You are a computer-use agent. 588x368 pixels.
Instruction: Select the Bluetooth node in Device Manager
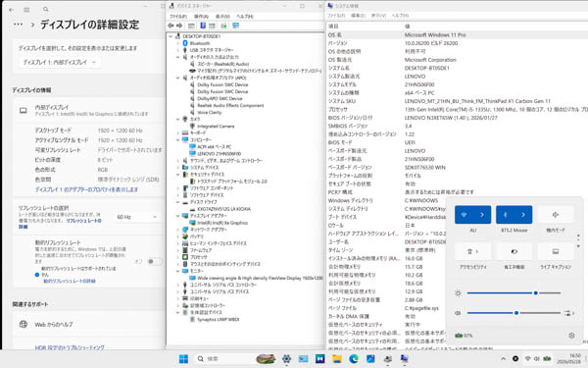coord(200,43)
